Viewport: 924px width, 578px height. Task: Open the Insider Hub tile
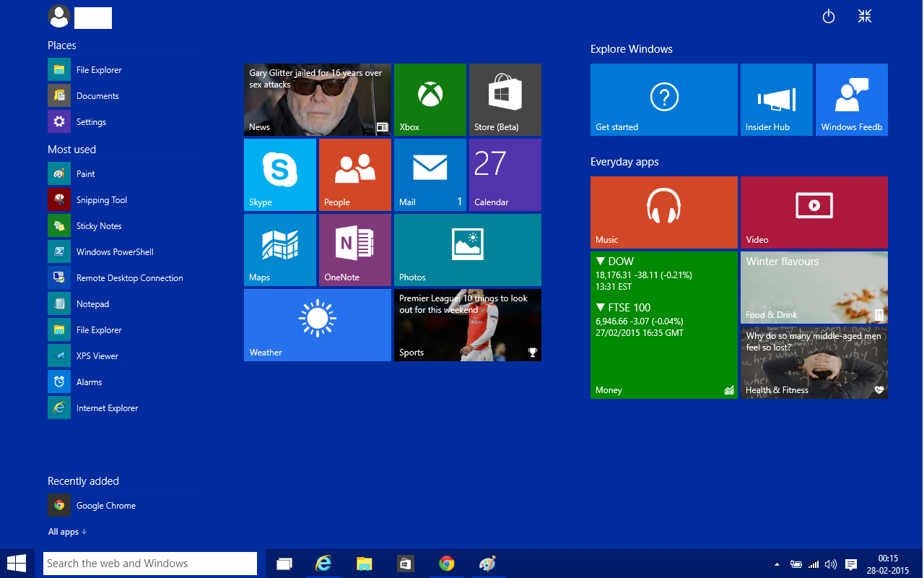point(777,100)
